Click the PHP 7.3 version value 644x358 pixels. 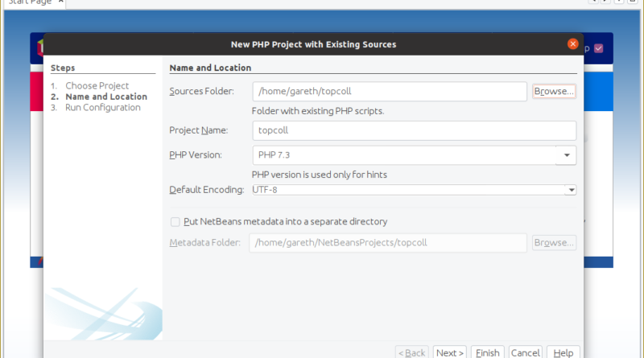pos(274,155)
